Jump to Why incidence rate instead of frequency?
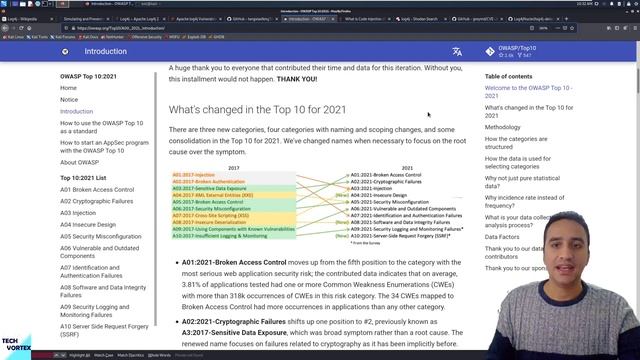Screen dimensions: 640x360 point(524,202)
